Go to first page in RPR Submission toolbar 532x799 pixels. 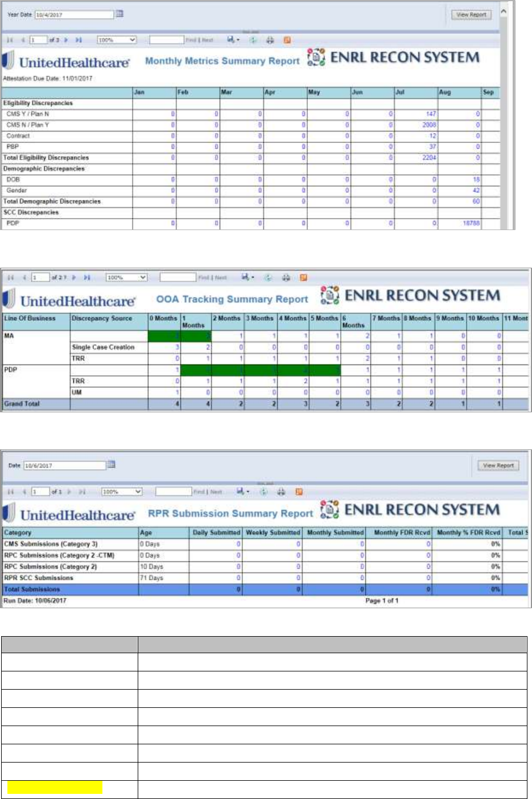[x=10, y=491]
